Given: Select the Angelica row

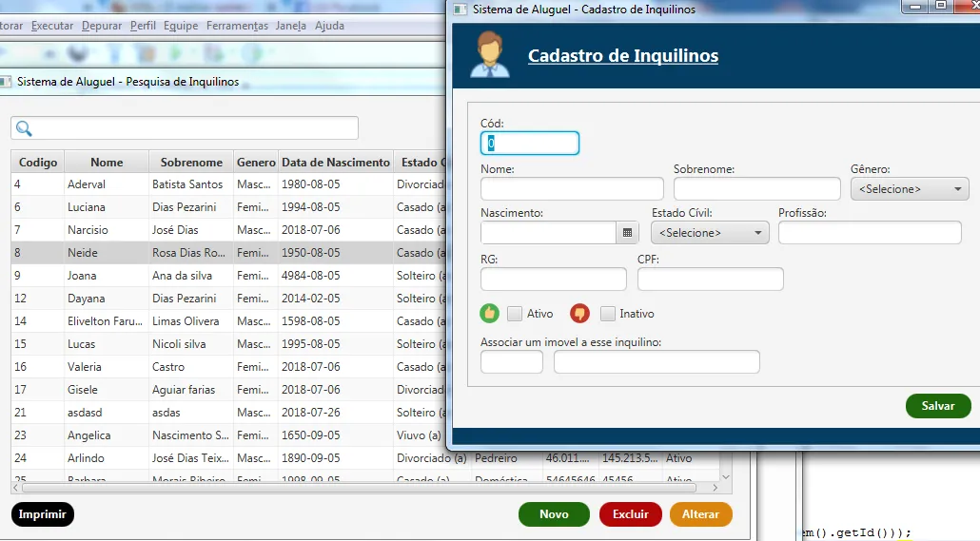Looking at the screenshot, I should pos(228,435).
